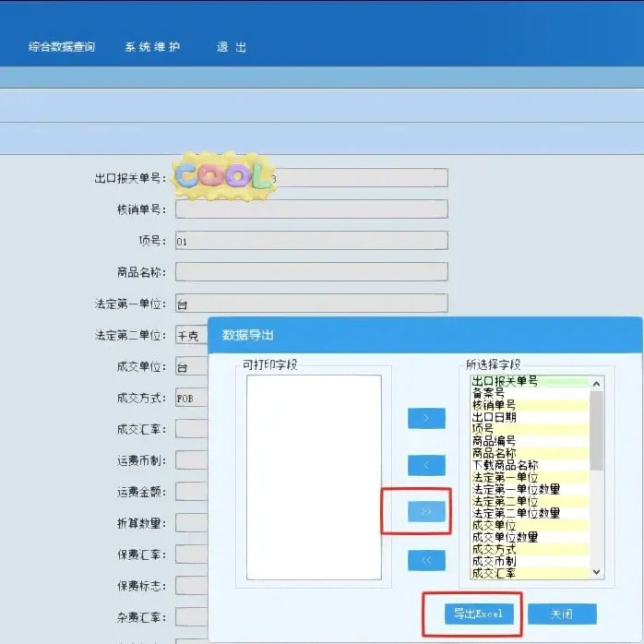644x644 pixels.
Task: Select 成交单位数量 in selected fields list
Action: tap(530, 537)
